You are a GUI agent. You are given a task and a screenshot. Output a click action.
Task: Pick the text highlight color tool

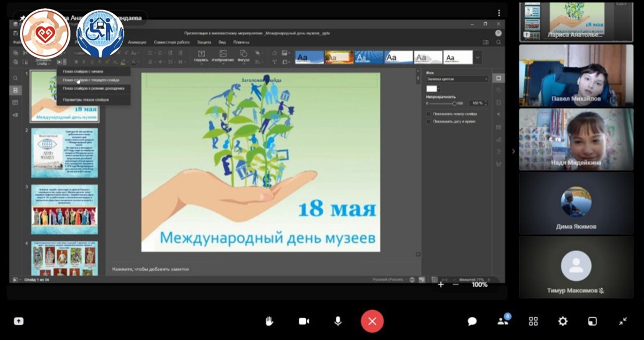(x=123, y=62)
